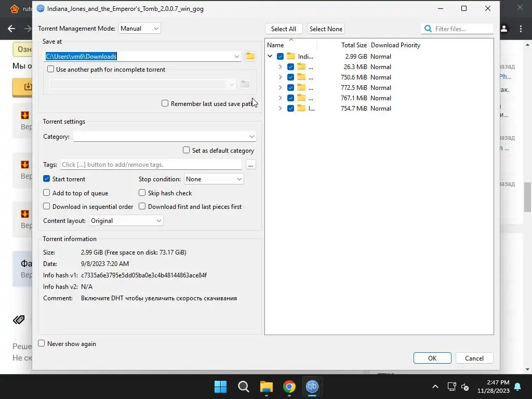Click Select All button
The width and height of the screenshot is (532, 399).
pyautogui.click(x=283, y=29)
